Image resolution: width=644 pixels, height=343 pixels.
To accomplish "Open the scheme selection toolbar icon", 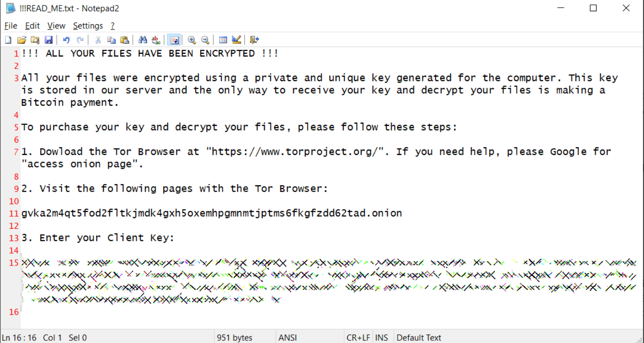I will coord(223,40).
